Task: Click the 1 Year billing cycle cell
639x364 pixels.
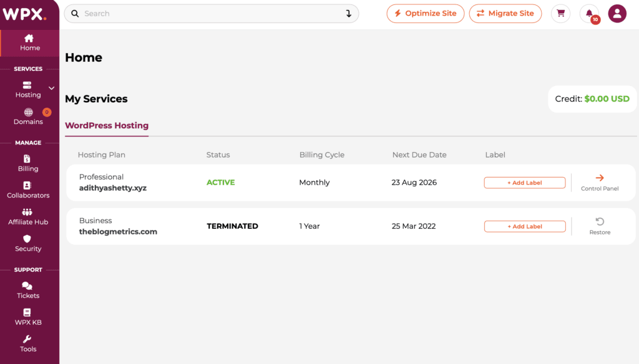Action: (310, 226)
